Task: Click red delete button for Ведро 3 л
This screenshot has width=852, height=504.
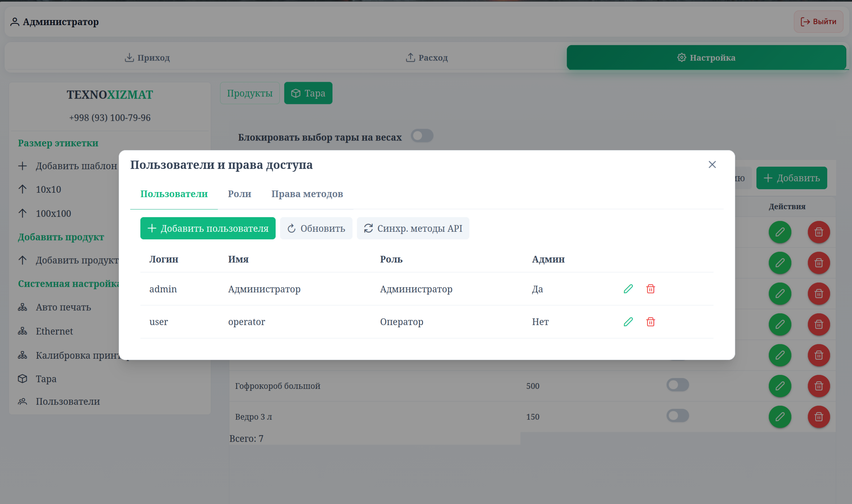Action: [x=819, y=417]
